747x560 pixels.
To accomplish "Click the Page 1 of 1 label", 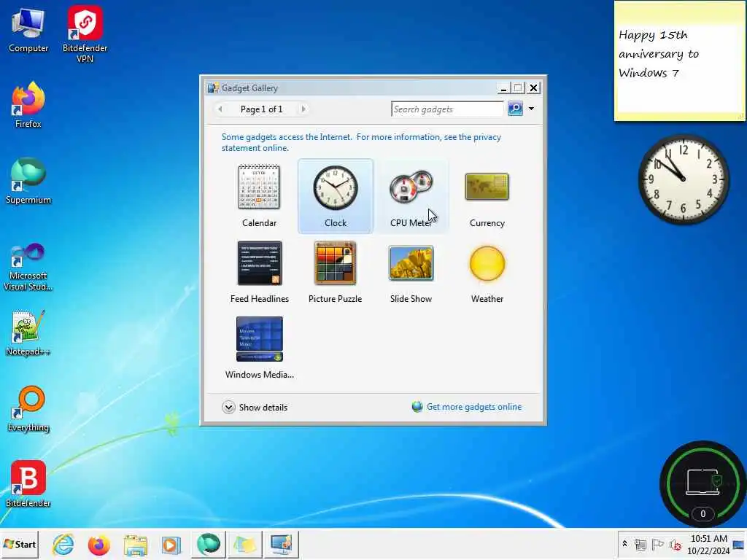I will click(261, 109).
